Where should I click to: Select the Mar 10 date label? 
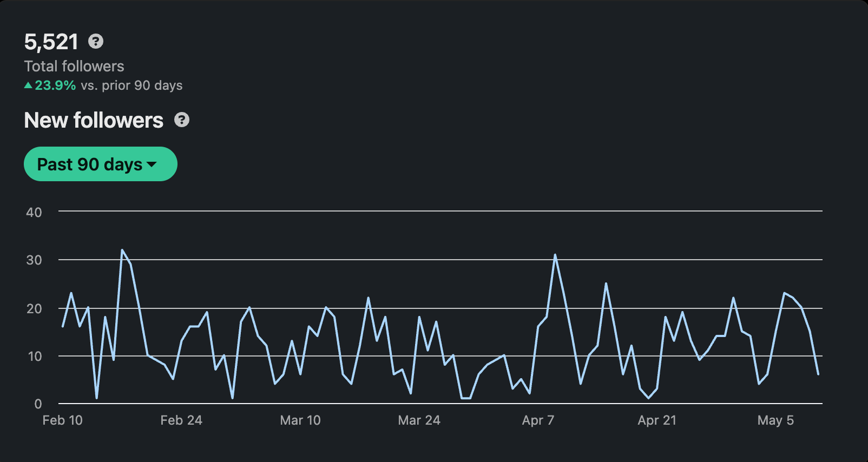click(x=300, y=420)
